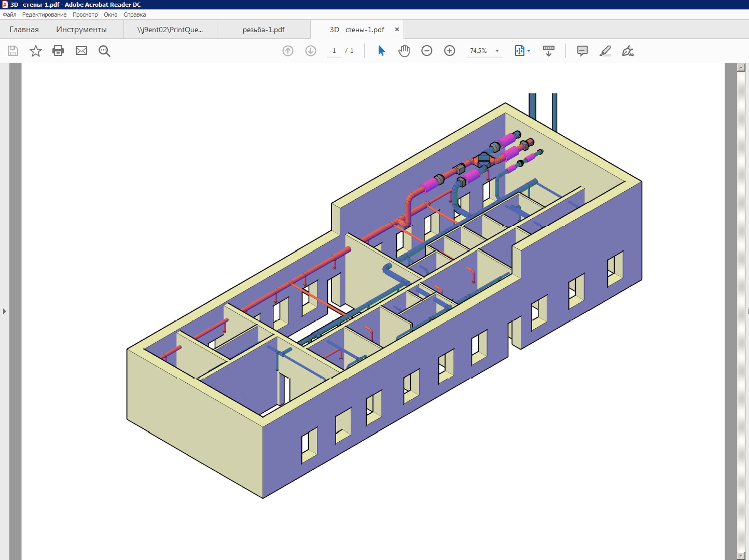This screenshot has height=560, width=749.
Task: Click the scrolling mode keyboard icon
Action: coord(549,51)
